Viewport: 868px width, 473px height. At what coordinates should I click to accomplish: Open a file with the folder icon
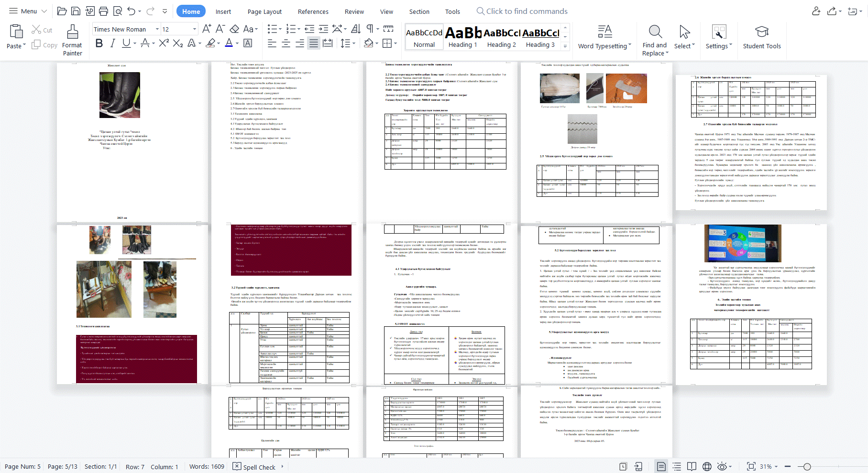click(62, 11)
